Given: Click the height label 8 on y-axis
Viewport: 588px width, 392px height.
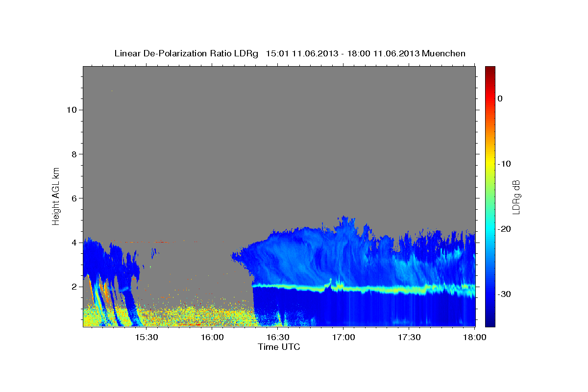Looking at the screenshot, I should point(73,154).
